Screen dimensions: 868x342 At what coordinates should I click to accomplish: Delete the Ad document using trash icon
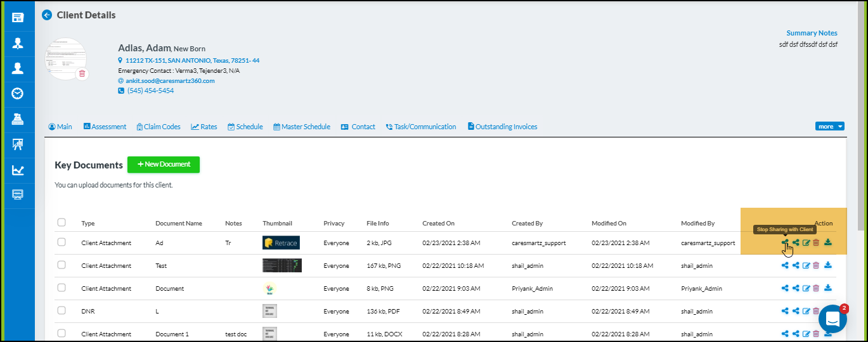click(x=816, y=243)
